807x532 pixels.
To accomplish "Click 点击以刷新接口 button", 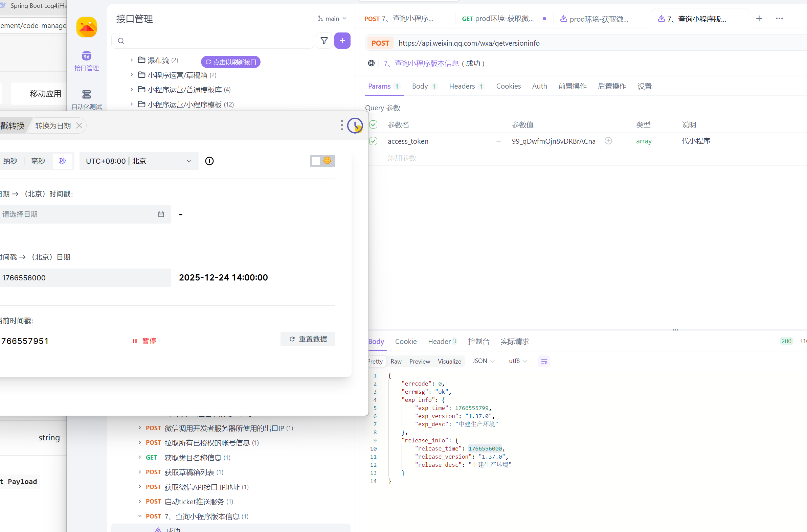I will tap(231, 62).
